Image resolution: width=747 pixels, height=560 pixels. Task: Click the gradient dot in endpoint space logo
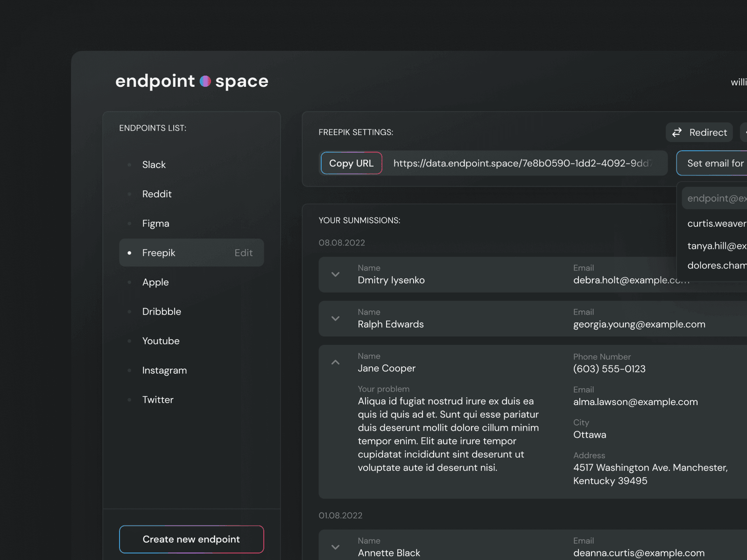pyautogui.click(x=205, y=81)
